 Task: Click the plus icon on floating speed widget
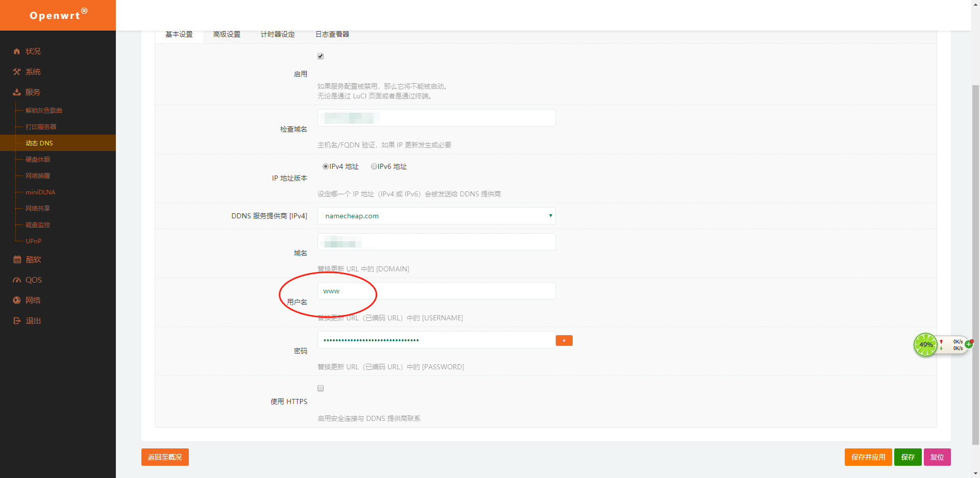point(969,344)
